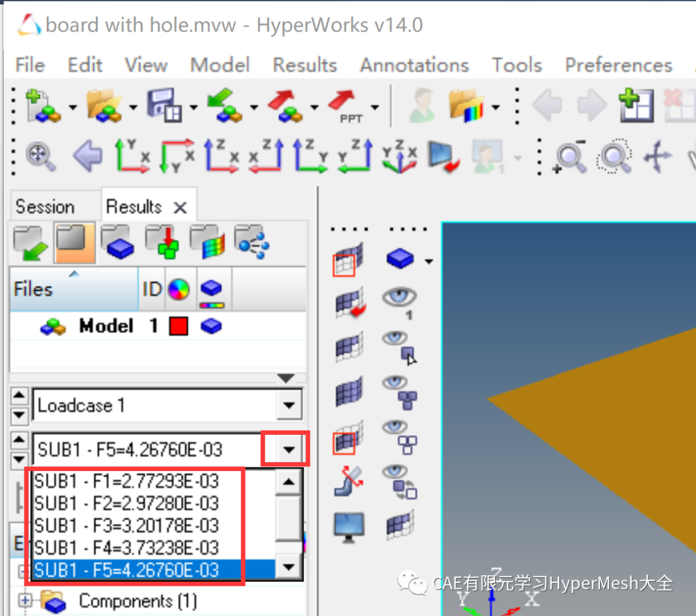Click the red Model color swatch
696x616 pixels.
178,327
